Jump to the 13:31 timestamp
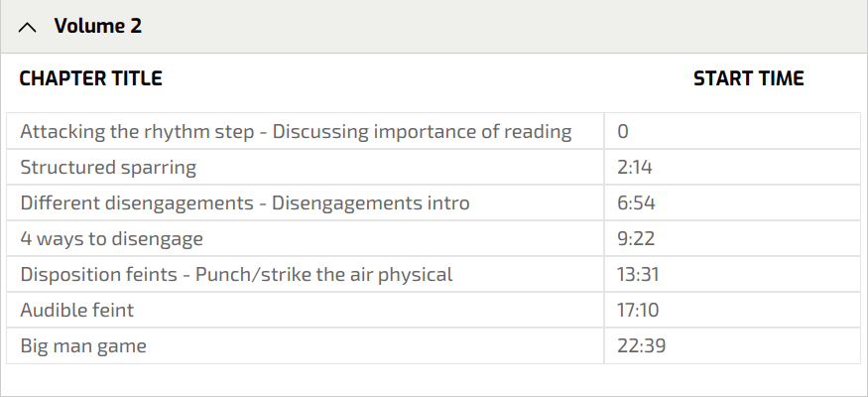This screenshot has width=868, height=397. (638, 274)
